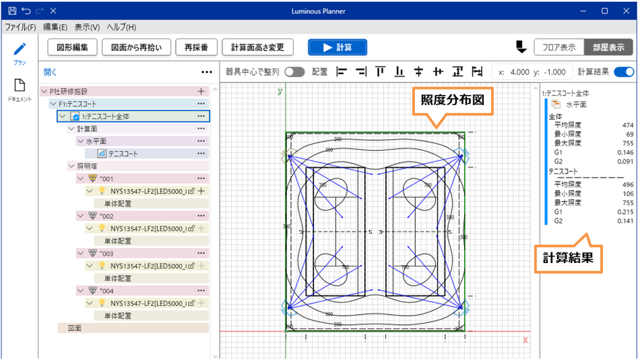Open the プラン pencil sidebar icon
The height and width of the screenshot is (364, 640).
[x=20, y=50]
